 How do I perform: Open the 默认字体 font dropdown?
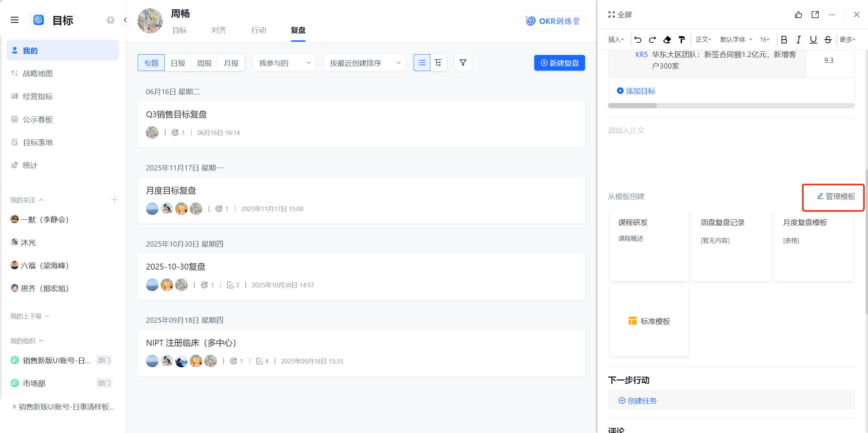(736, 40)
